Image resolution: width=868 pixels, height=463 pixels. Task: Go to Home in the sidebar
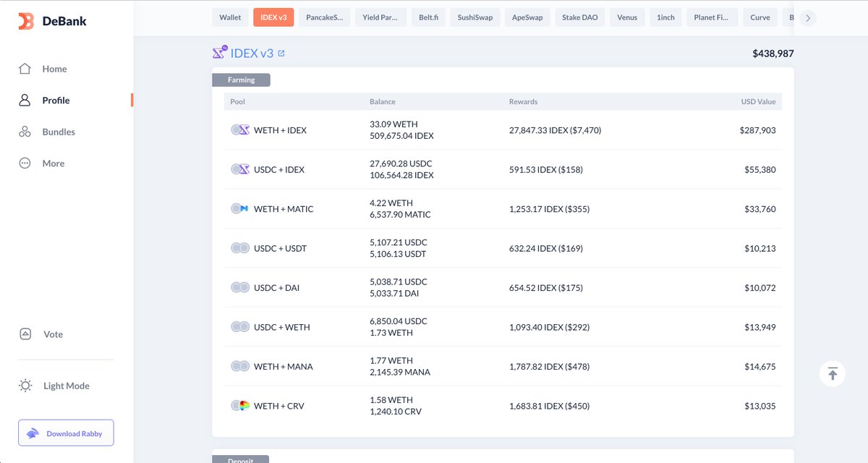54,69
